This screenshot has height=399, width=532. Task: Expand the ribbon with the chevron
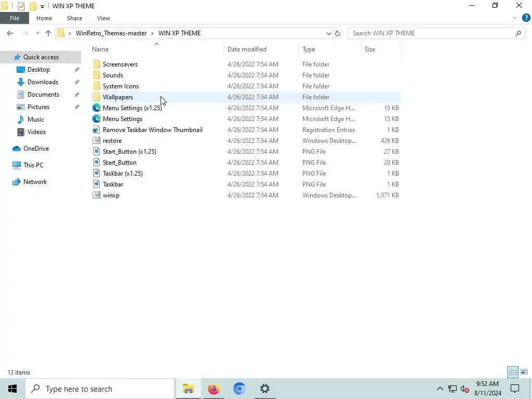click(x=515, y=18)
